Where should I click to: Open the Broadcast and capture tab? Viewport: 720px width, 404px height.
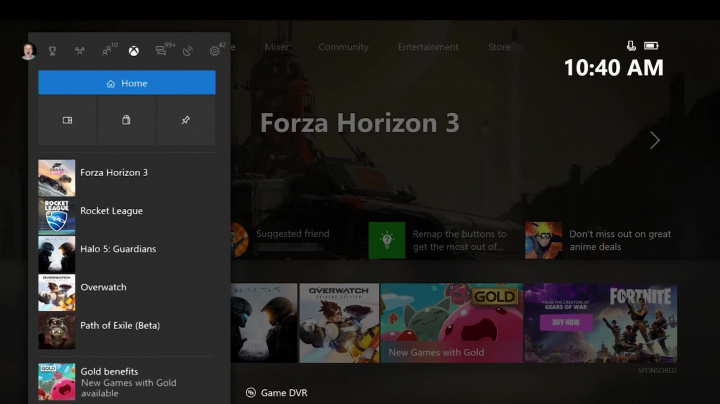(x=188, y=50)
